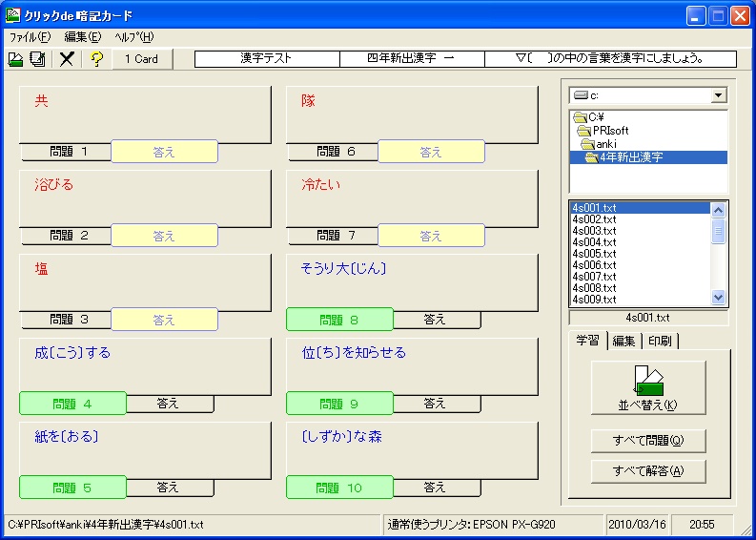
Task: Click the 漢字テスト title field
Action: pos(267,59)
